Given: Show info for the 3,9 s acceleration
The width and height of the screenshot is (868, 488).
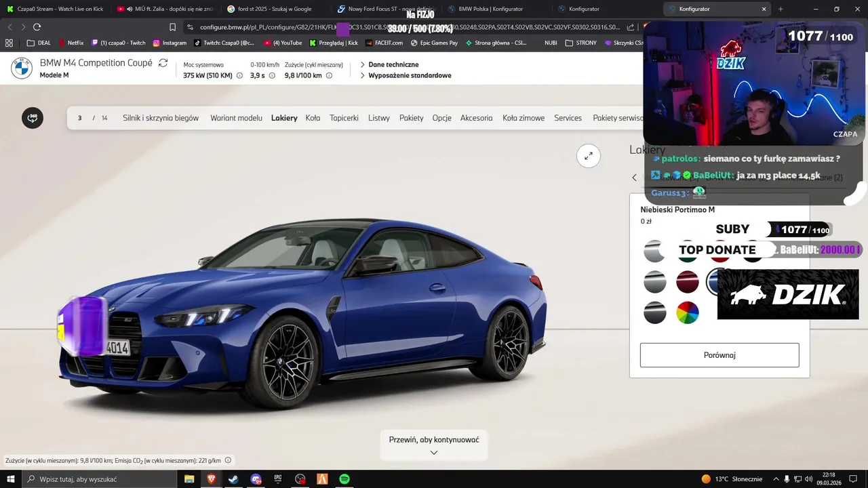Looking at the screenshot, I should 272,76.
